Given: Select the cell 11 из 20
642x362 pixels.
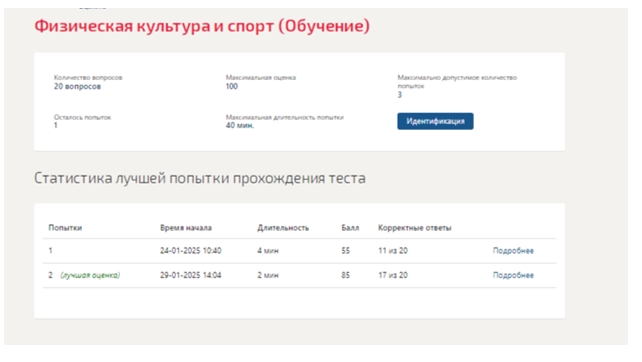Looking at the screenshot, I should pos(393,251).
